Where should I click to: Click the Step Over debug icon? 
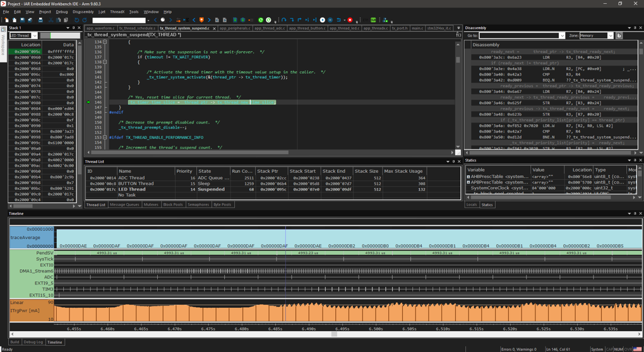(x=284, y=20)
